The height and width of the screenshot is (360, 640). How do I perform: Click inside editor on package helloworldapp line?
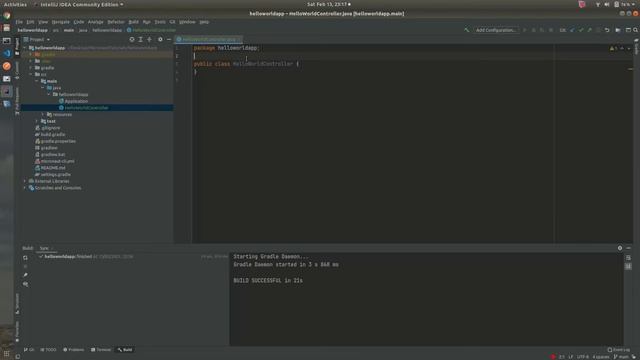click(226, 48)
